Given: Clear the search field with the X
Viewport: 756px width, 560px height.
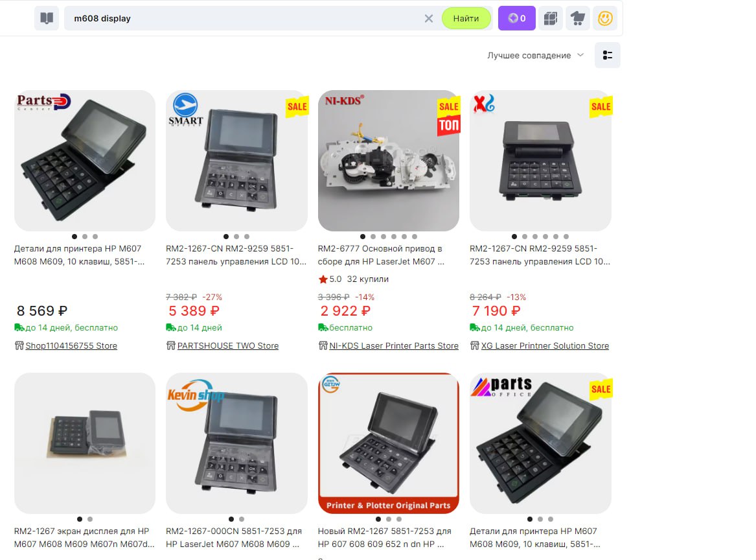Looking at the screenshot, I should point(429,18).
